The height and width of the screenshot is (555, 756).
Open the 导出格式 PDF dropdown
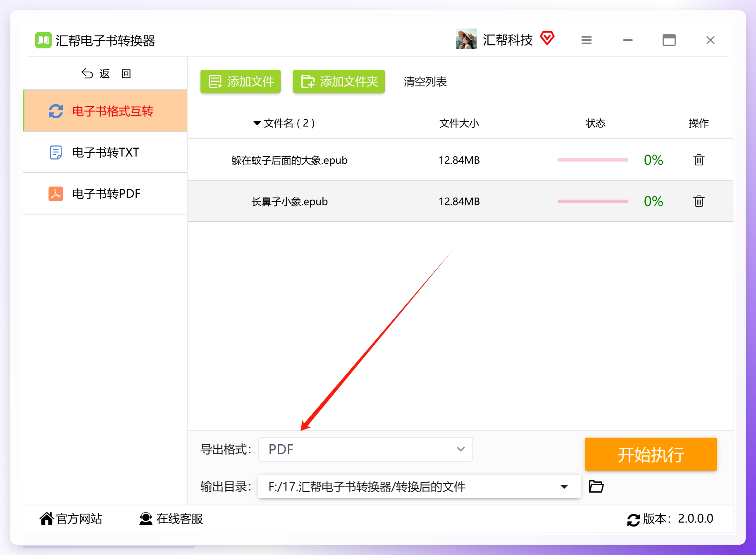(x=365, y=449)
